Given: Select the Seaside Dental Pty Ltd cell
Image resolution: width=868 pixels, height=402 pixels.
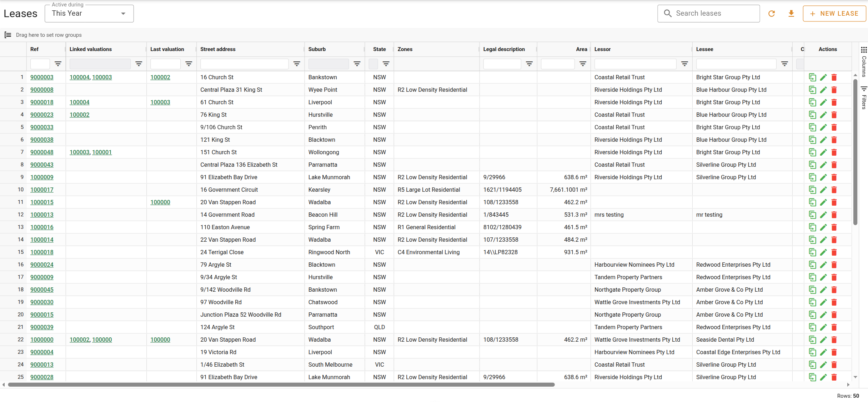Looking at the screenshot, I should click(742, 340).
